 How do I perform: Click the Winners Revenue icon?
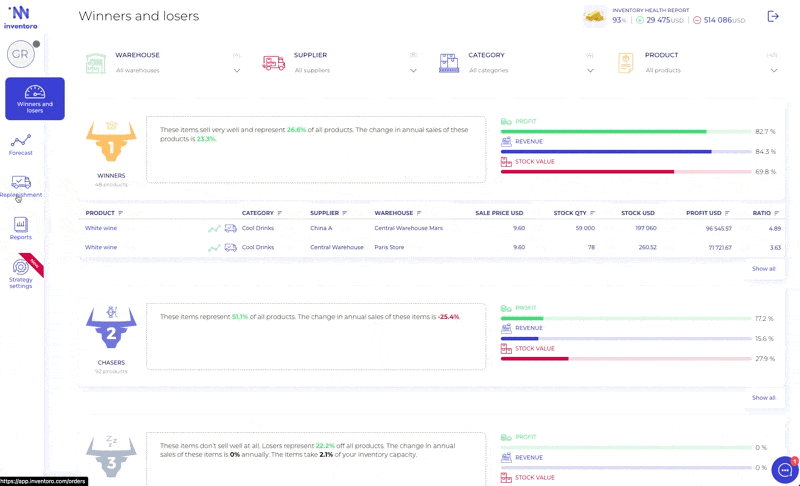[506, 141]
